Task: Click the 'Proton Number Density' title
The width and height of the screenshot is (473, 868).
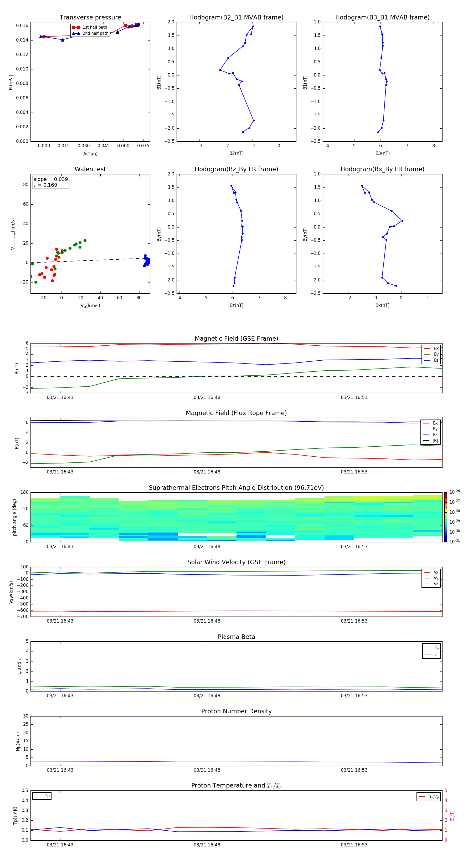Action: pyautogui.click(x=236, y=711)
